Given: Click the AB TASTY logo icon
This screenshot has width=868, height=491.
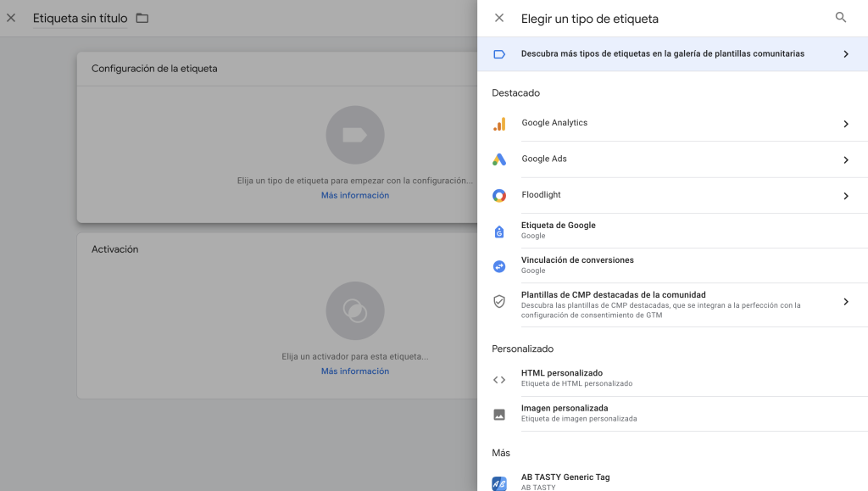Looking at the screenshot, I should click(x=498, y=483).
